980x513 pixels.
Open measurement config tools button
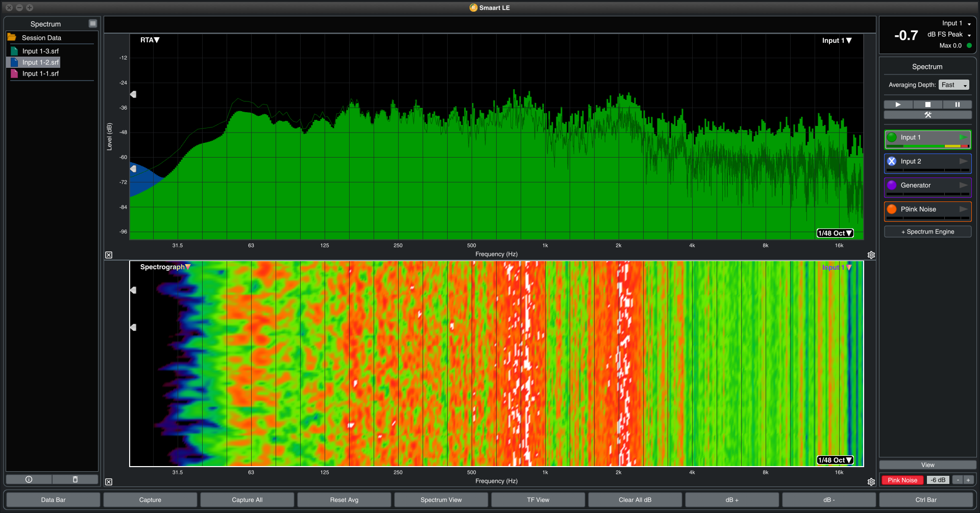tap(928, 115)
